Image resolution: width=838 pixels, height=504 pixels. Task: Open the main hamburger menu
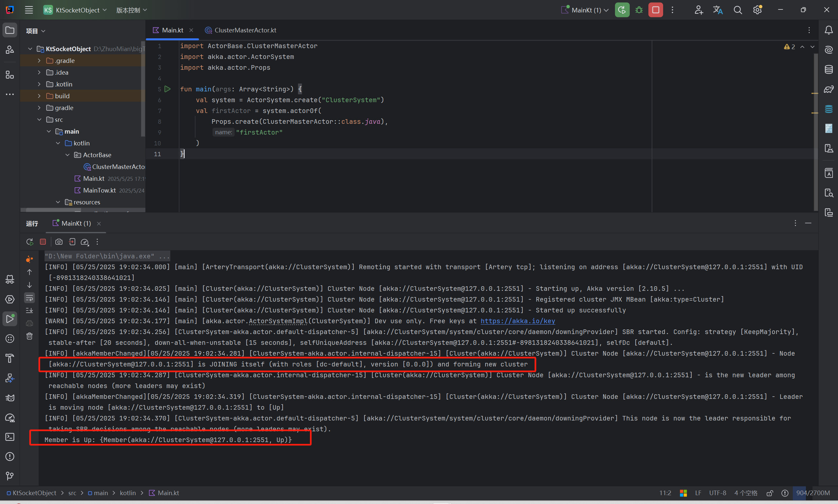coord(29,10)
